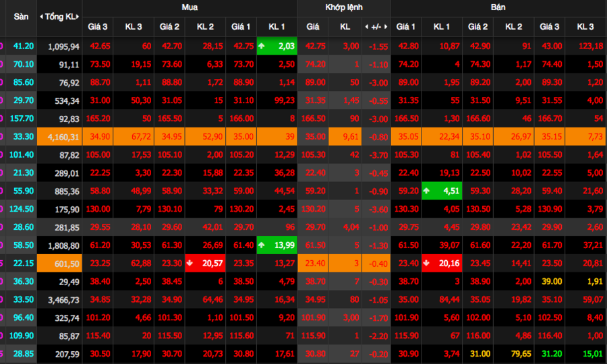Image resolution: width=607 pixels, height=364 pixels.
Task: Select the Bán column group header
Action: 498,7
